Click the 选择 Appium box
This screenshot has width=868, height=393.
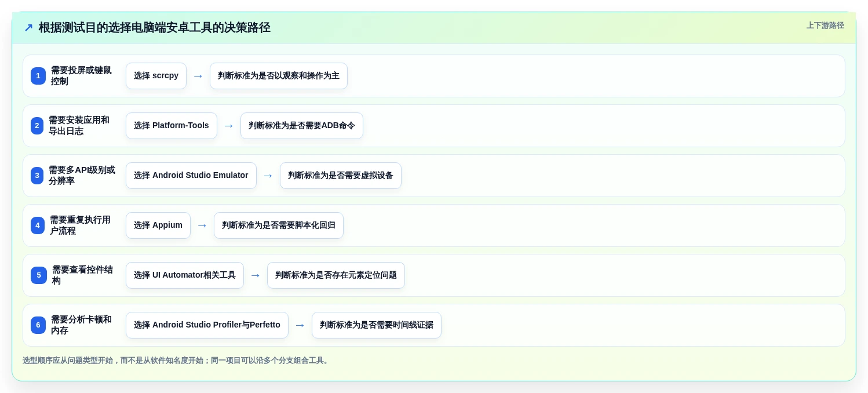(x=158, y=225)
